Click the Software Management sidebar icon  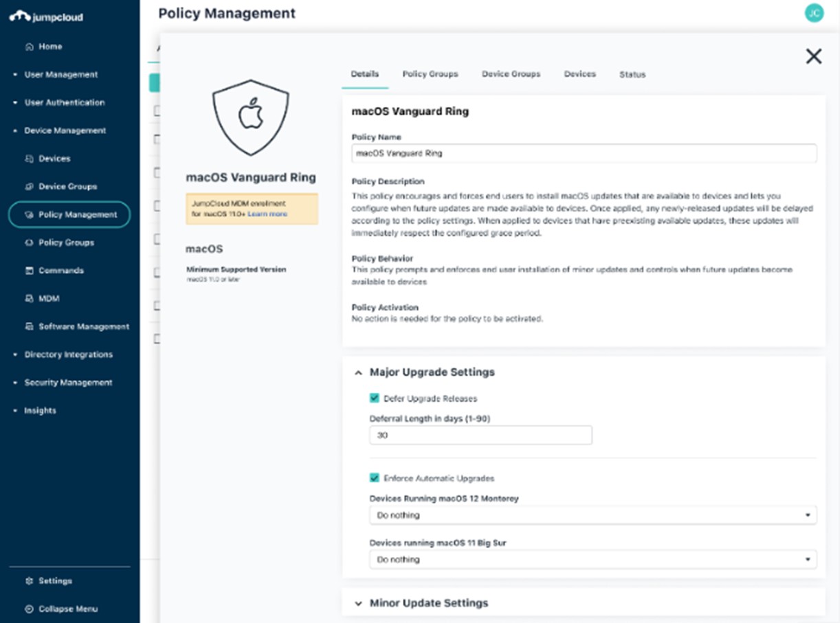[x=29, y=327]
